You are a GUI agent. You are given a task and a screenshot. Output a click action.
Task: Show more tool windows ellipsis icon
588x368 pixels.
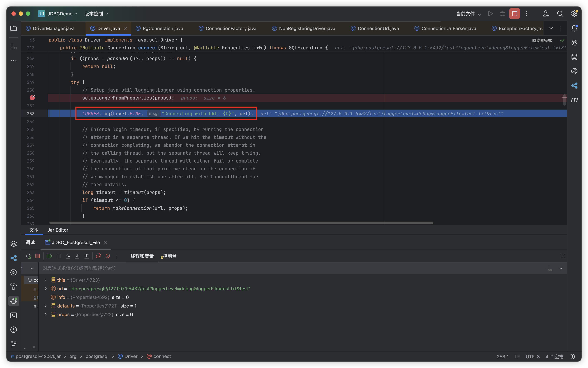point(14,61)
